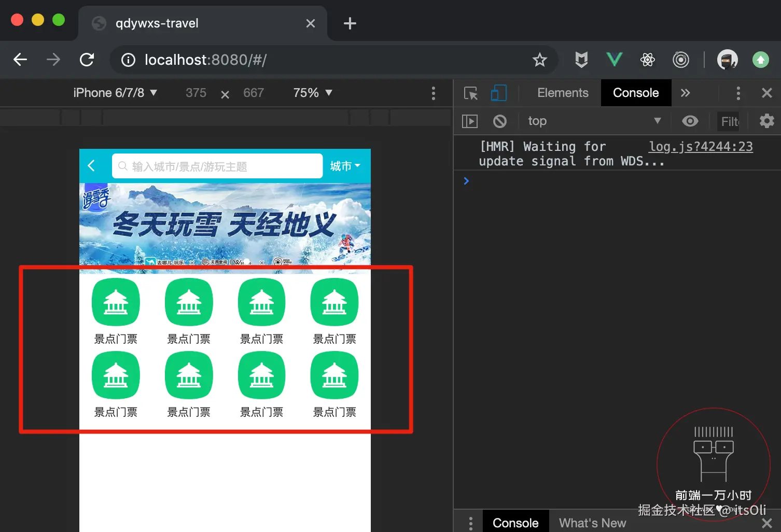Open the React devtools extension
Viewport: 781px width, 532px height.
click(647, 60)
